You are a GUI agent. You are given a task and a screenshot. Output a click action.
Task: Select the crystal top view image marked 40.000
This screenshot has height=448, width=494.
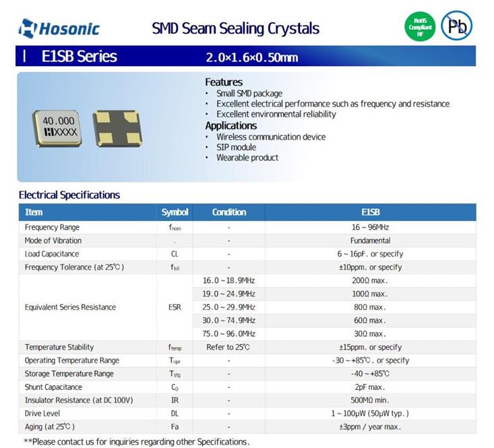click(57, 128)
